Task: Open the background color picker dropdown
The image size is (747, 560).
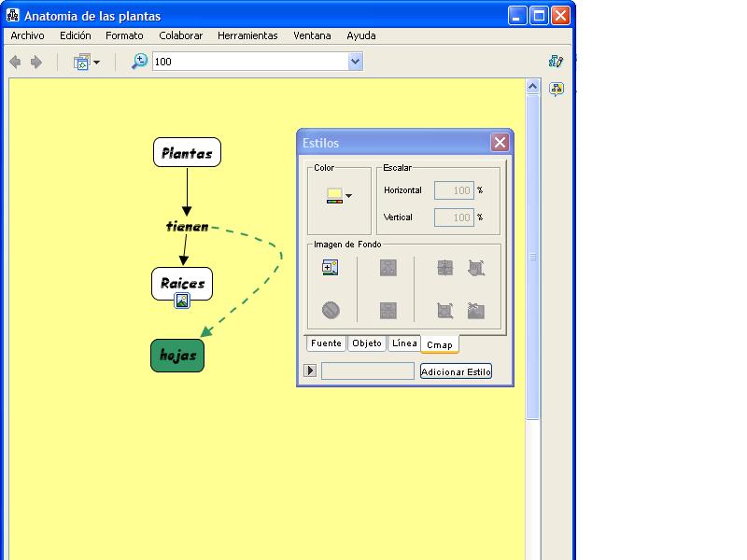Action: click(x=340, y=196)
